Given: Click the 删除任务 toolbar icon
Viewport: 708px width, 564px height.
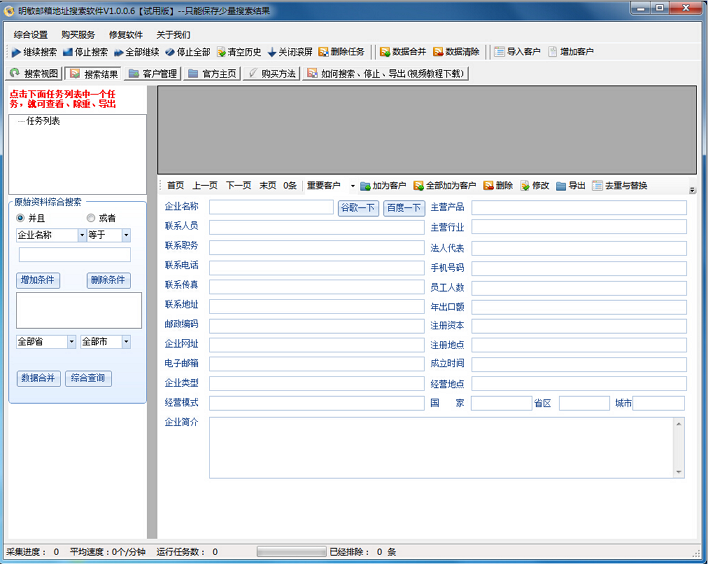Looking at the screenshot, I should [x=323, y=52].
